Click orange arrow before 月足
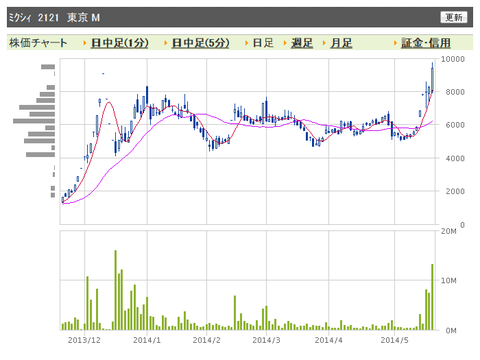 point(324,43)
